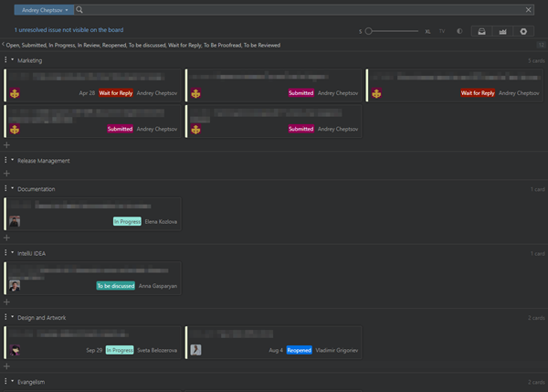Image resolution: width=548 pixels, height=392 pixels.
Task: Open the backlog inbox icon
Action: pyautogui.click(x=482, y=31)
